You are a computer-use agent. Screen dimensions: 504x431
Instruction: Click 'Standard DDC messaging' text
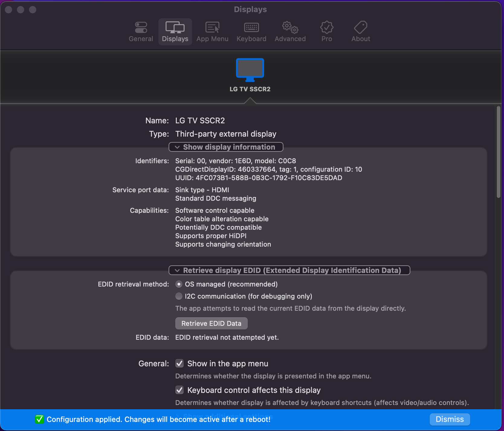coord(216,198)
